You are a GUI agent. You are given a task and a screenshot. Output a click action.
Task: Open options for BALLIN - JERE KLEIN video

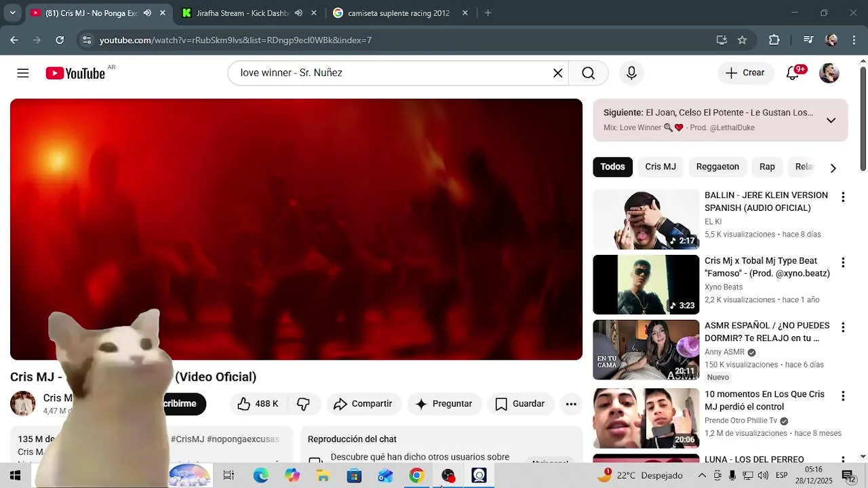843,197
